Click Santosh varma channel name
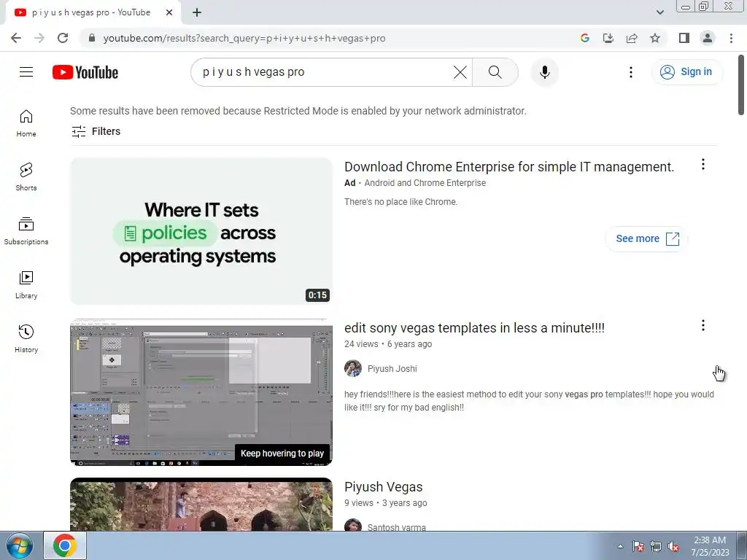Screen dimensions: 747x560 tap(396, 527)
